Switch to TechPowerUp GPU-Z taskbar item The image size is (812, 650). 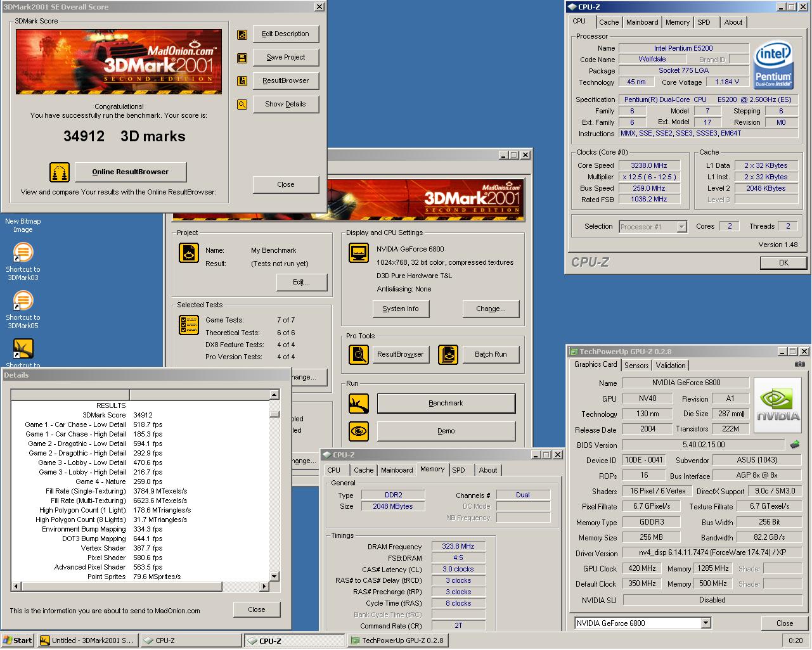[398, 640]
